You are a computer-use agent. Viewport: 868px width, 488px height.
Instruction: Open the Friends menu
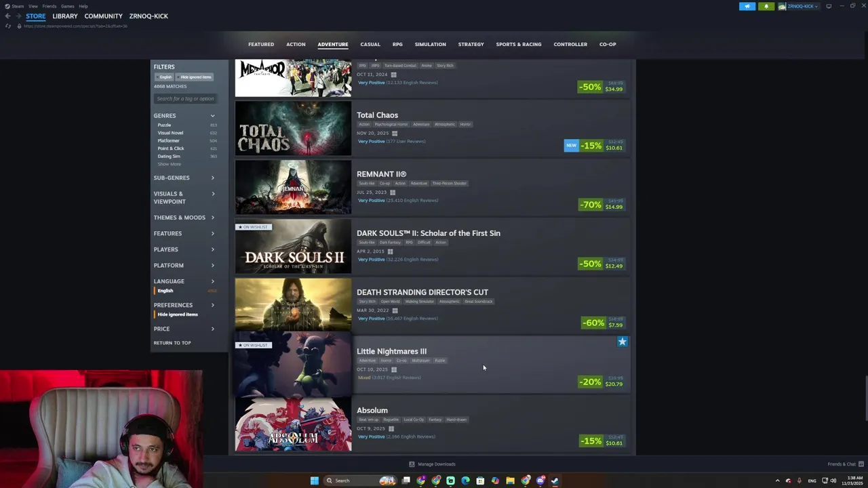point(50,6)
